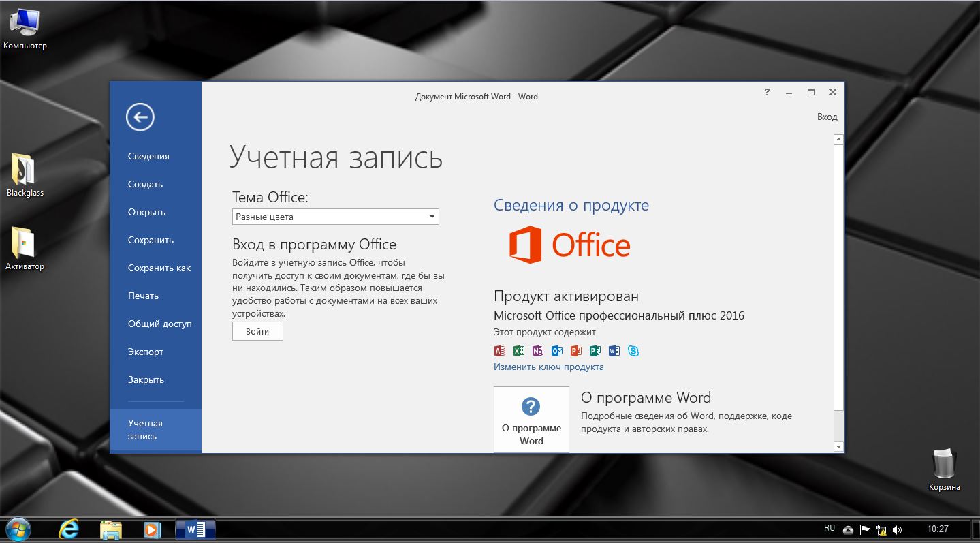
Task: Click the 10:27 taskbar clock
Action: coord(938,529)
